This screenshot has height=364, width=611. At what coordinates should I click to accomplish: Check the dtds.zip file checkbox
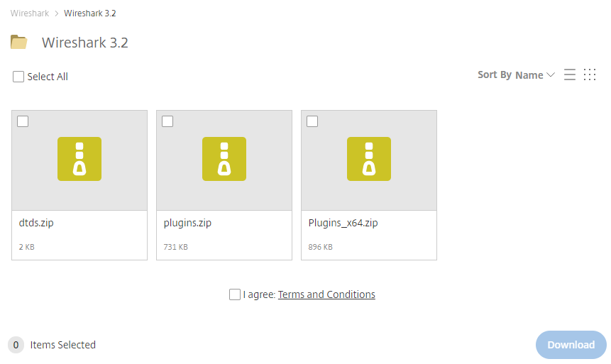(x=23, y=121)
